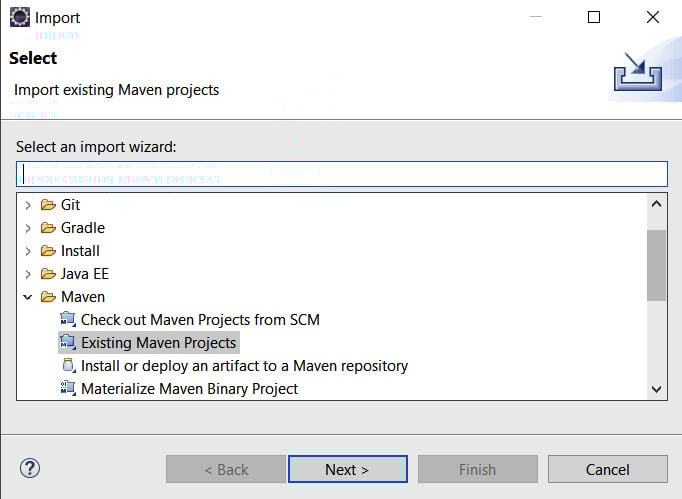Click the Eclipse icon in the title bar
Viewport: 682px width, 499px height.
(20, 17)
